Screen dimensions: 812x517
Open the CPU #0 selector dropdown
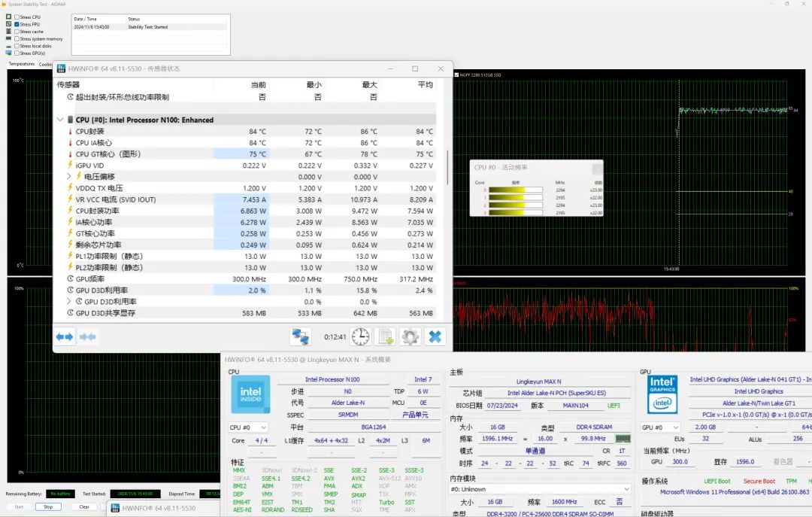click(x=248, y=427)
